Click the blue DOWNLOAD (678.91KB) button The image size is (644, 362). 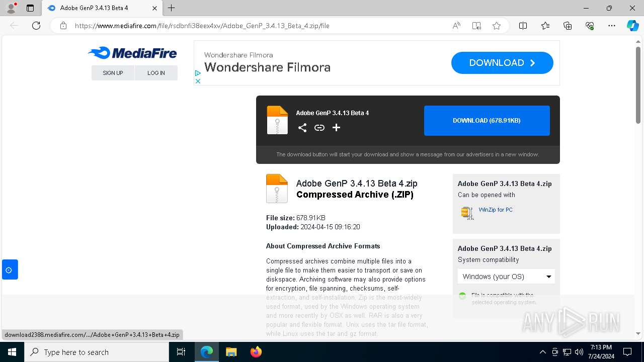[x=487, y=121]
